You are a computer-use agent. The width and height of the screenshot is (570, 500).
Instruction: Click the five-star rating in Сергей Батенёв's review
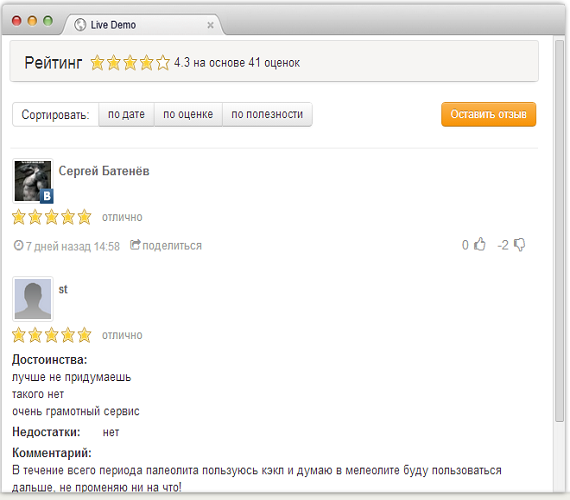pyautogui.click(x=51, y=217)
